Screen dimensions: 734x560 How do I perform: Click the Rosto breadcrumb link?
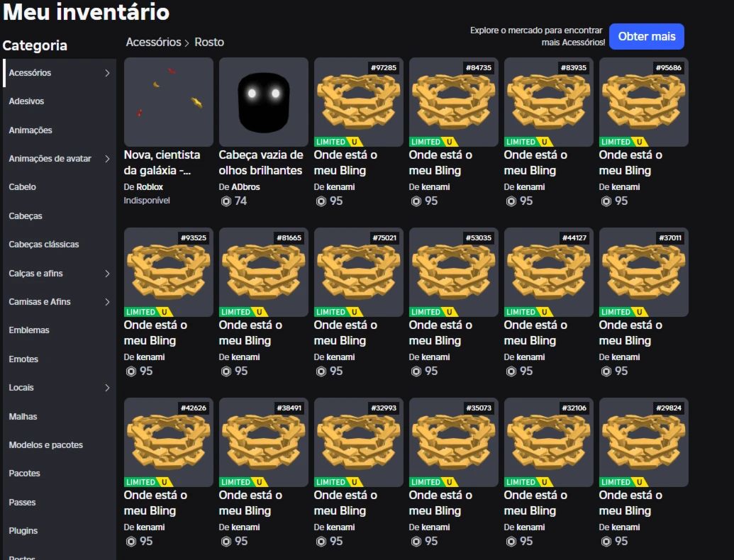pyautogui.click(x=209, y=42)
